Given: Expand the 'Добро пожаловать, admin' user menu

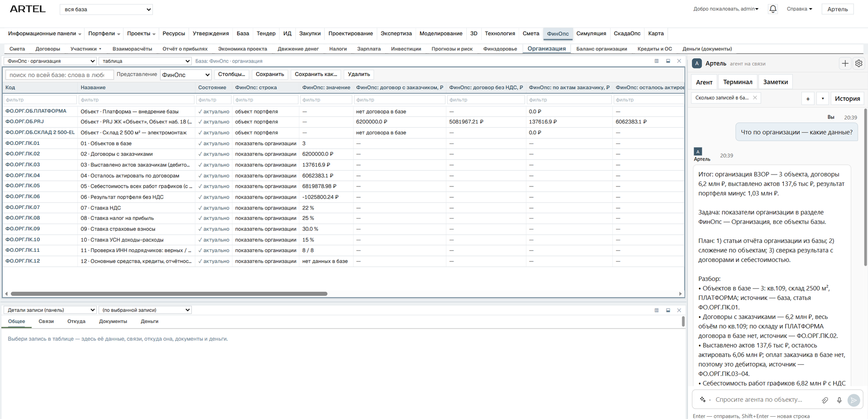Looking at the screenshot, I should [726, 9].
